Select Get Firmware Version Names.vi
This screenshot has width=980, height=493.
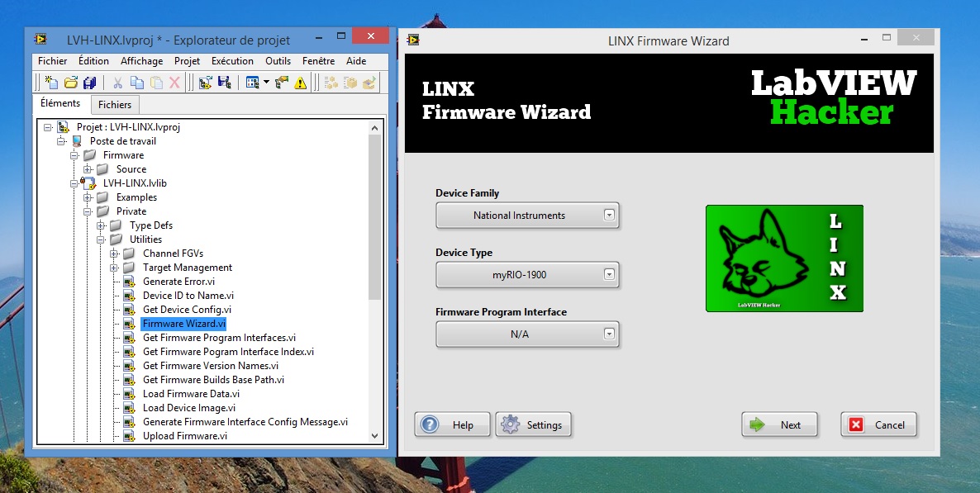point(211,366)
